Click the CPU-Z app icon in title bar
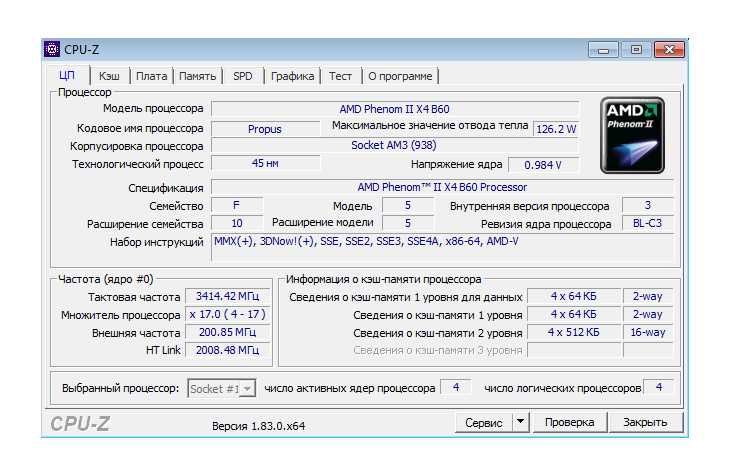The image size is (731, 472). [53, 49]
